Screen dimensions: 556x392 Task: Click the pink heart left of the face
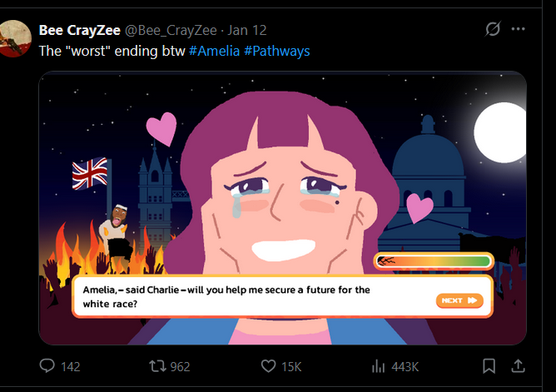[x=161, y=128]
